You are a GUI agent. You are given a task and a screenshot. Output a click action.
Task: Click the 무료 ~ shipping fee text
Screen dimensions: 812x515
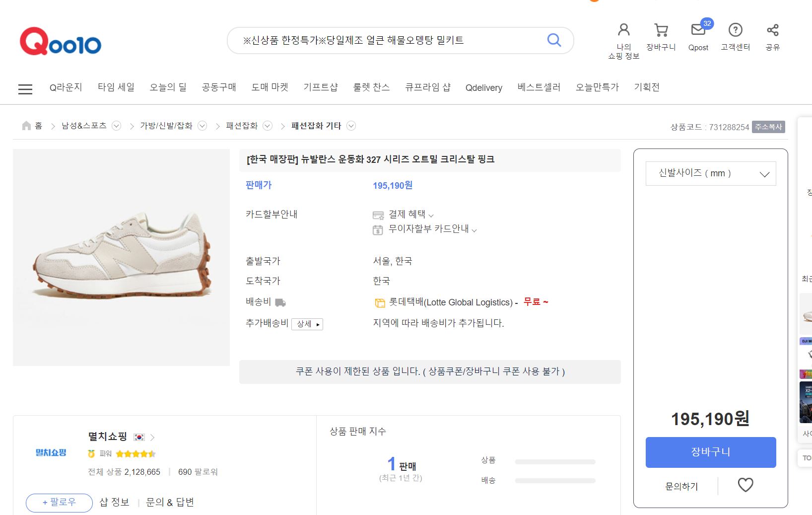click(536, 302)
